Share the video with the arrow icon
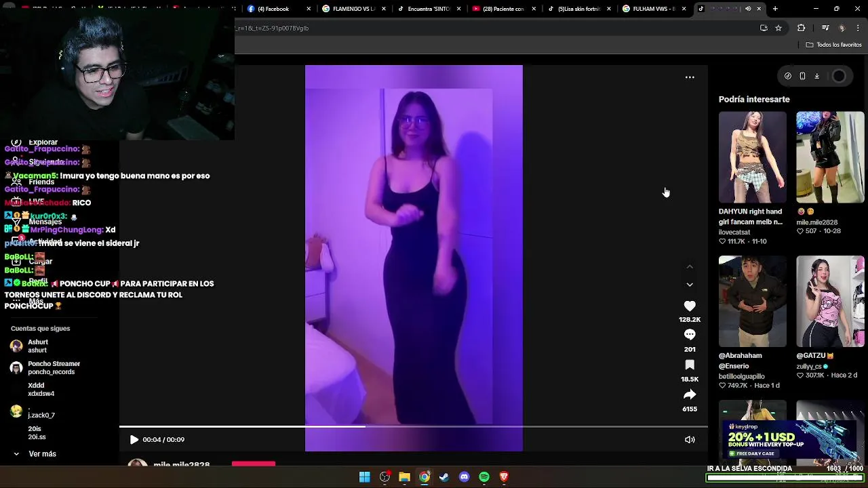The image size is (868, 488). coord(690,394)
